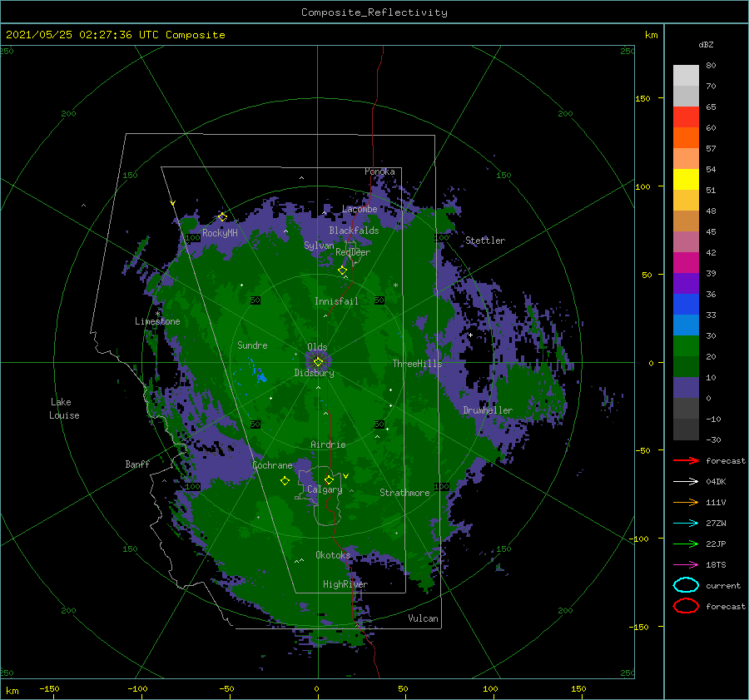749x700 pixels.
Task: Click the 80 value in the dBZ legend
Action: click(711, 66)
